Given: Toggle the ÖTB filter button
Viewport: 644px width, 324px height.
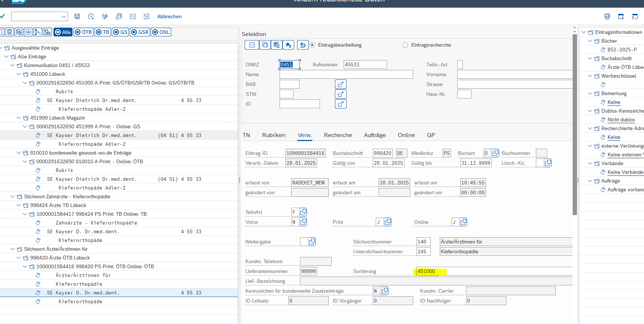Looking at the screenshot, I should [x=83, y=32].
